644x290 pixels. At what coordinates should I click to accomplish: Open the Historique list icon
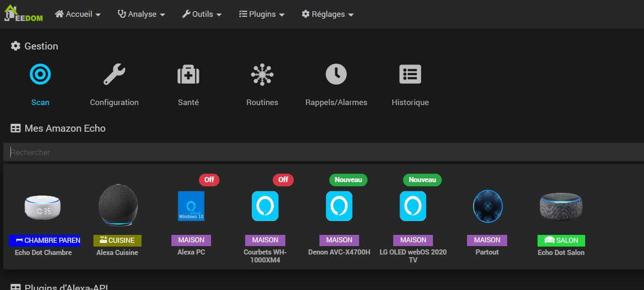(410, 74)
